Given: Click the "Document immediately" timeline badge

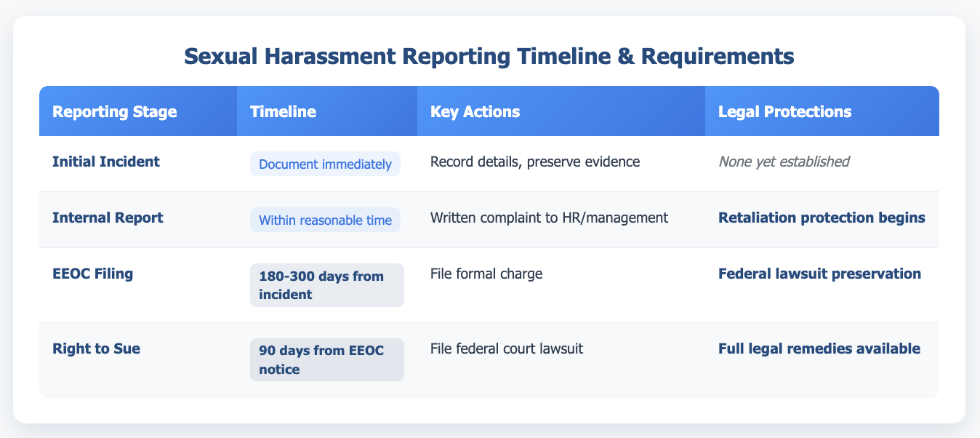Looking at the screenshot, I should [325, 164].
